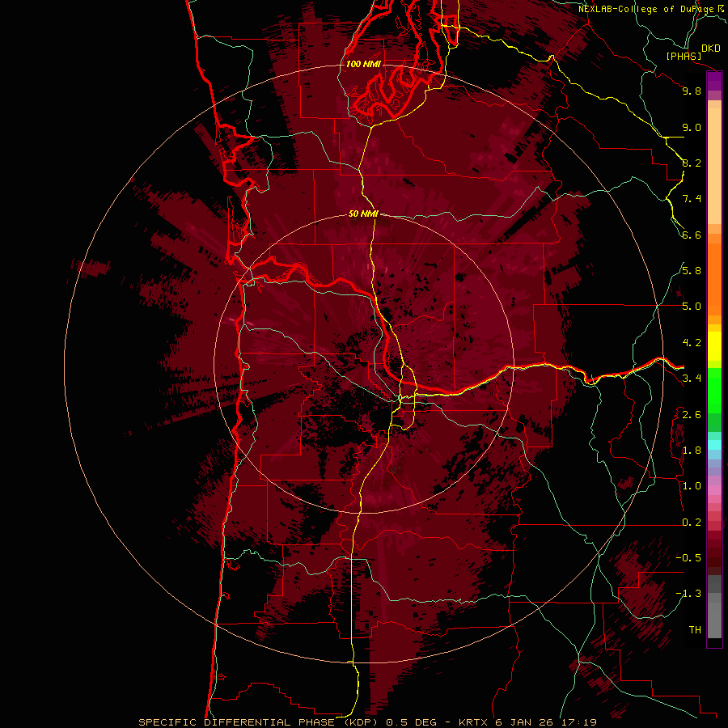Click the orange segment of the color bar
This screenshot has height=728, width=728.
pos(714,279)
